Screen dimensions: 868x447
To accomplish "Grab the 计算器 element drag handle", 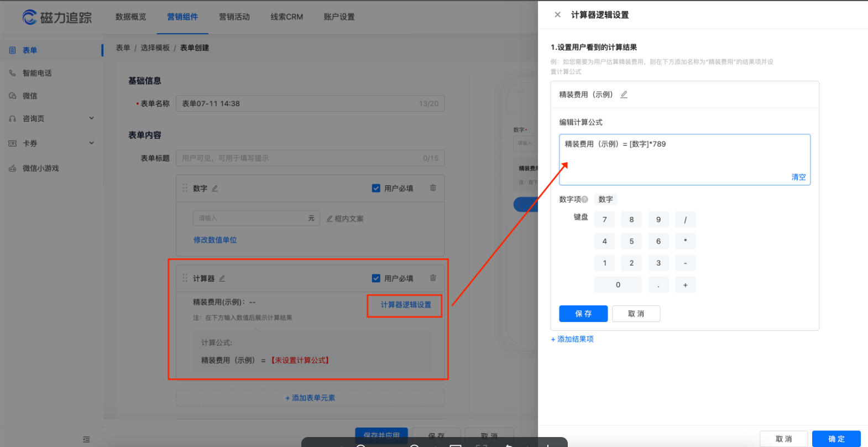I will 185,278.
